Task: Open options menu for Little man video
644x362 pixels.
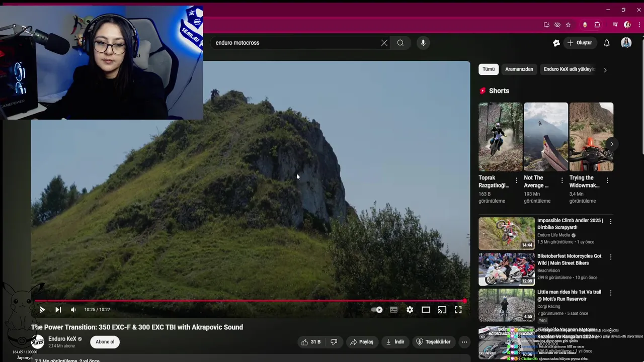Action: pos(611,293)
